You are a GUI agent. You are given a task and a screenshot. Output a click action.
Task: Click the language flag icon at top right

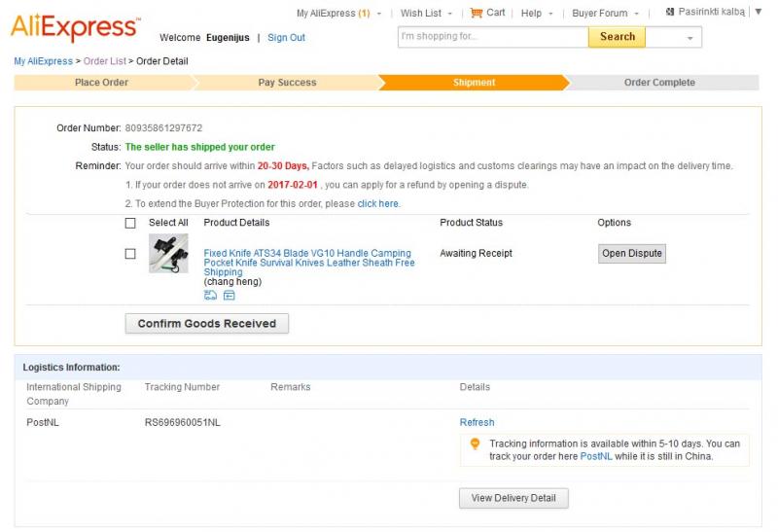pos(670,12)
